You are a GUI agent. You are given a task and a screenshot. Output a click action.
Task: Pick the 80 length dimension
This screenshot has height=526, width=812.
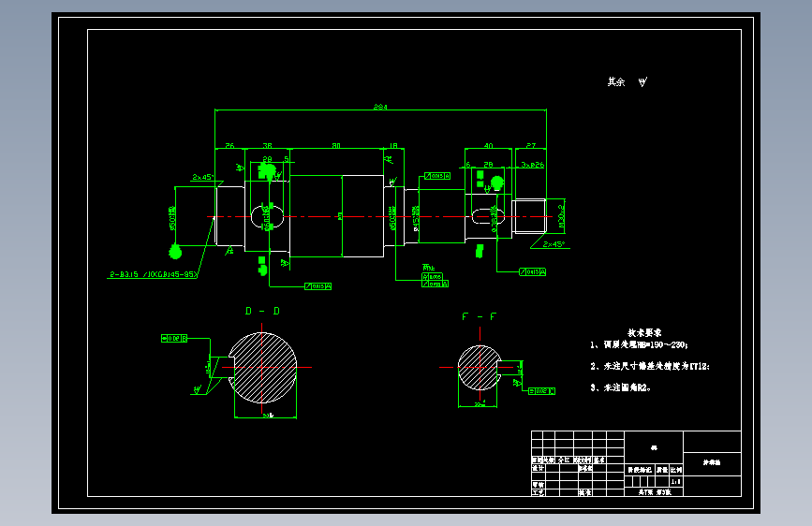pos(336,145)
